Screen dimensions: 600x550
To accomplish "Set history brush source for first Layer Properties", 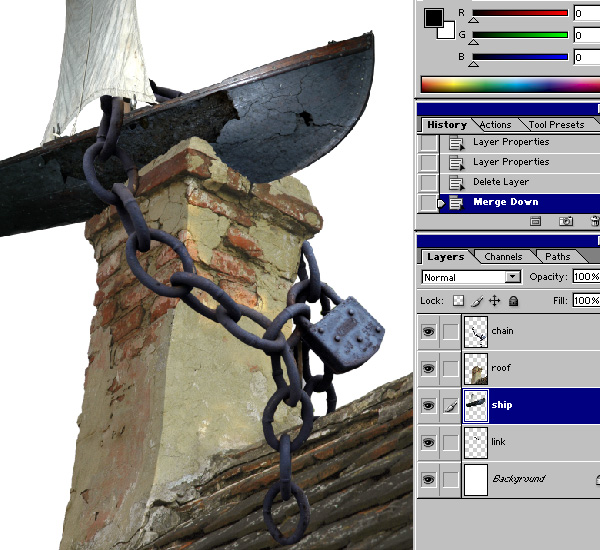I will pos(428,143).
